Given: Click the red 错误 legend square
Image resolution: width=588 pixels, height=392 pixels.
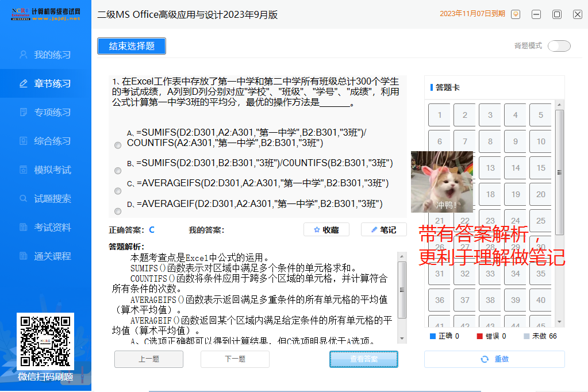Looking at the screenshot, I should (x=479, y=336).
